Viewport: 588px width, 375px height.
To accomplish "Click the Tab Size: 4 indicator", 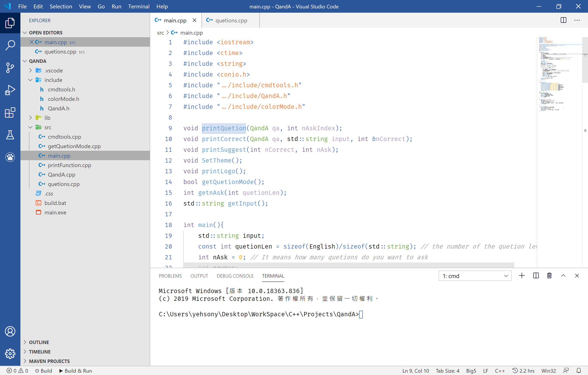I will click(447, 371).
